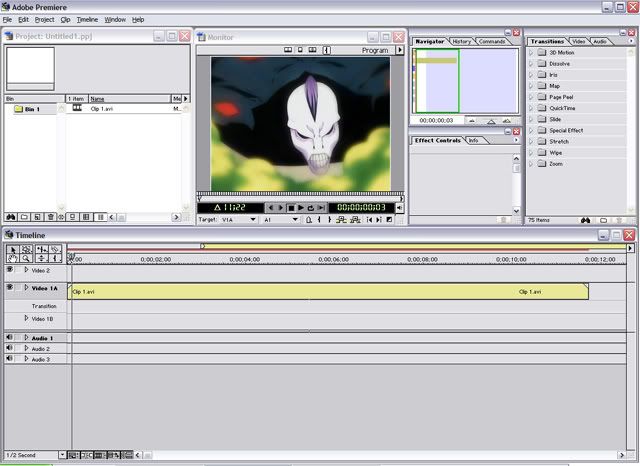Select the In Point tool in Timeline
The height and width of the screenshot is (466, 640).
[55, 258]
